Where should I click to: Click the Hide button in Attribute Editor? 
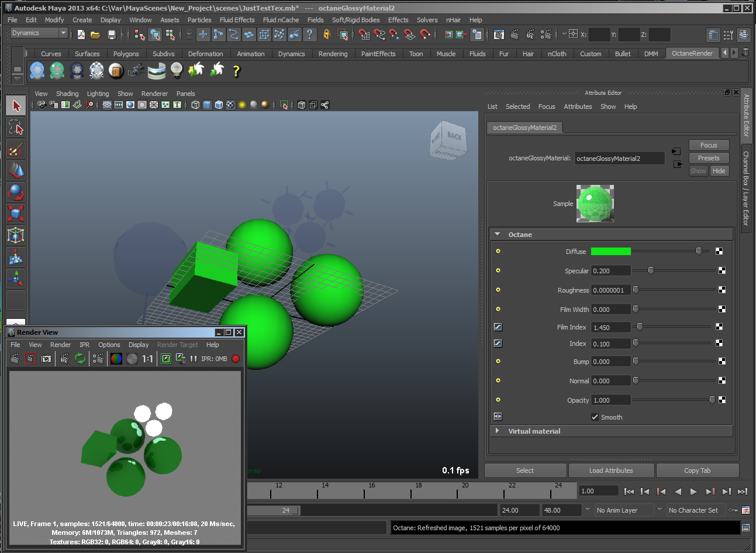coord(719,171)
